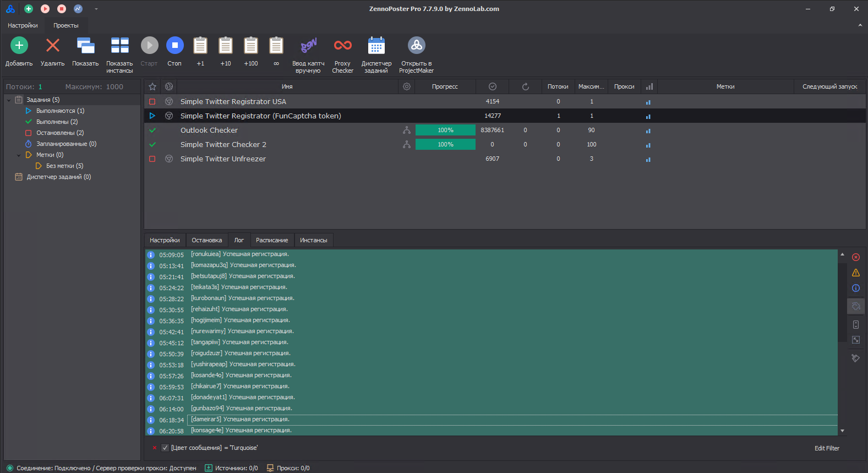Add one run with the +1 clipboard
Viewport: 868px width, 473px height.
pos(200,45)
